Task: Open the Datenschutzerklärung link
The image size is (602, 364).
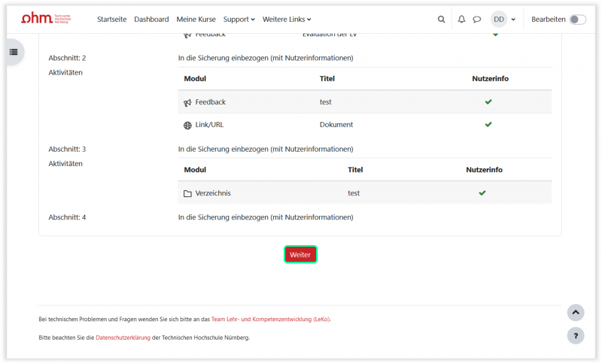Action: coord(123,338)
